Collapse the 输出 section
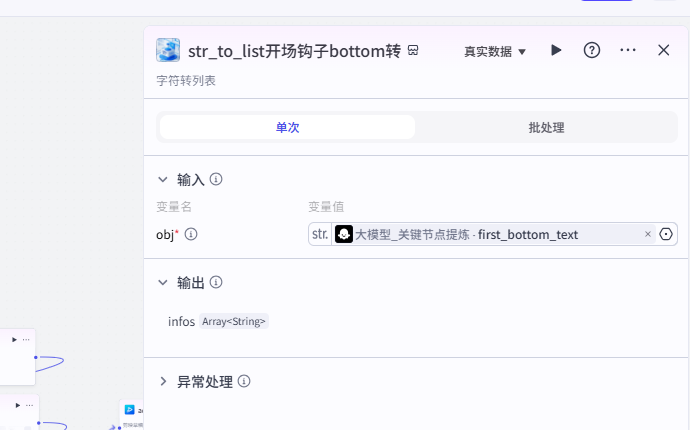Viewport: 690px width, 430px height. [163, 283]
